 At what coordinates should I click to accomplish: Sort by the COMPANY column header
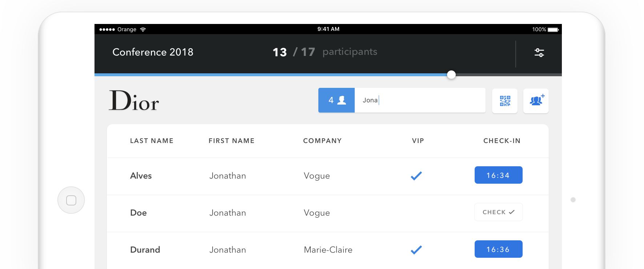point(322,141)
